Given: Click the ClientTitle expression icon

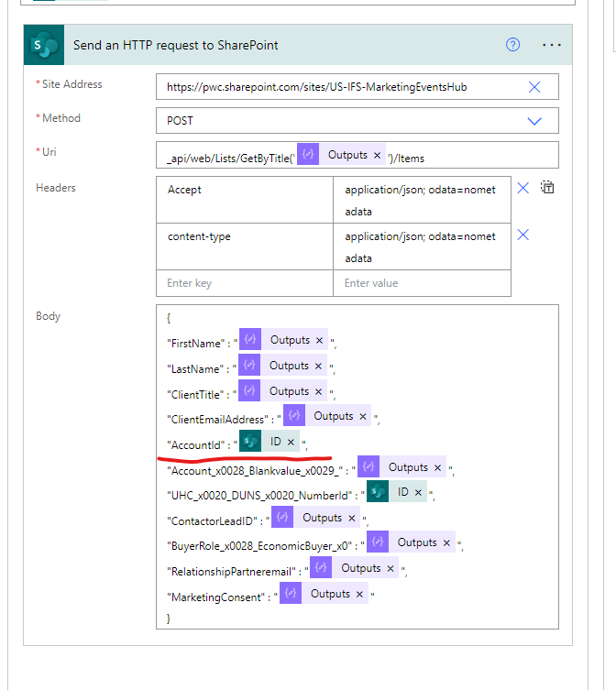Looking at the screenshot, I should [x=249, y=390].
